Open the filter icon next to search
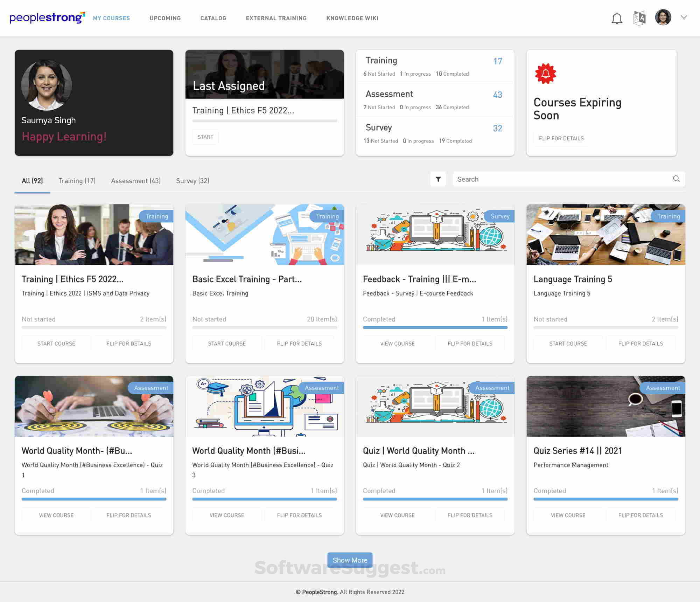This screenshot has height=602, width=700. click(438, 179)
